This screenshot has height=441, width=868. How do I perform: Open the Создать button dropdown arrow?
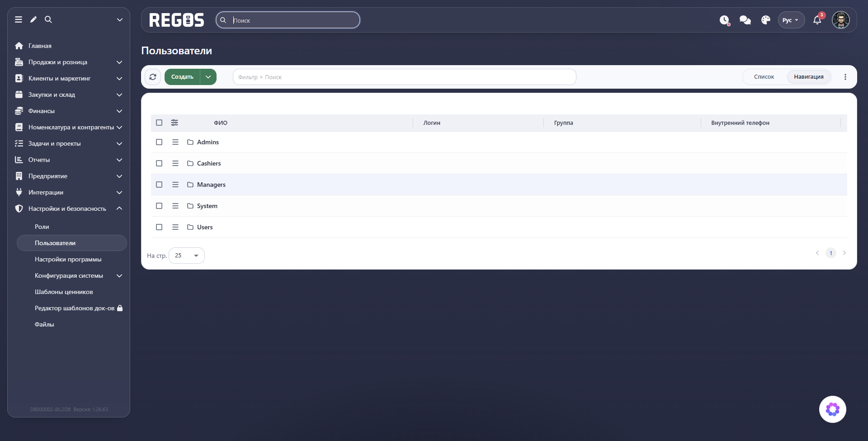[208, 77]
